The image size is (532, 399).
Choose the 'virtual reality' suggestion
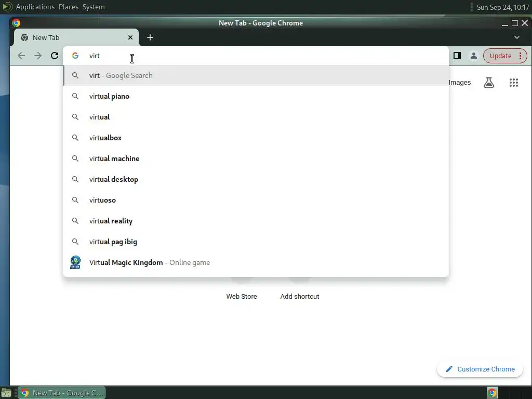point(256,220)
